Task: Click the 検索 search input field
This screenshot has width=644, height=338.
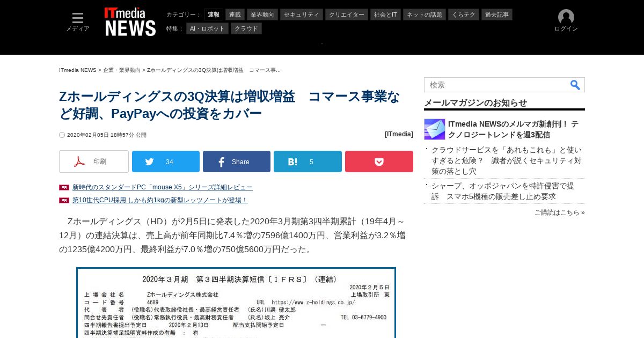Action: click(x=496, y=85)
